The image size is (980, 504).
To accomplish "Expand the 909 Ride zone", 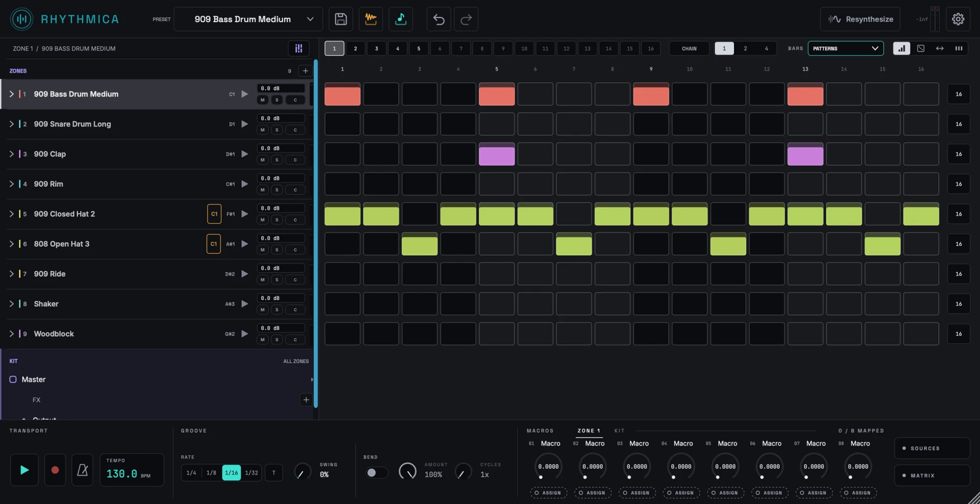I will [12, 274].
